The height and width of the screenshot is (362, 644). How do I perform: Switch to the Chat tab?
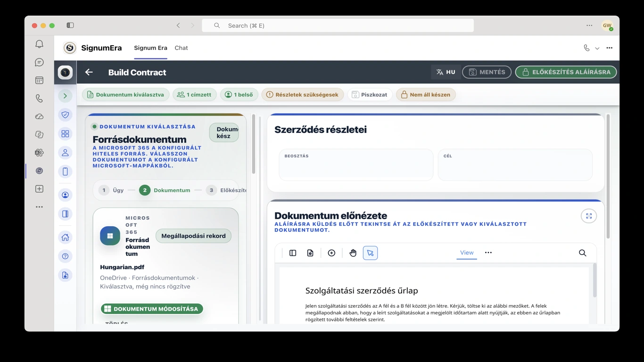click(x=181, y=48)
